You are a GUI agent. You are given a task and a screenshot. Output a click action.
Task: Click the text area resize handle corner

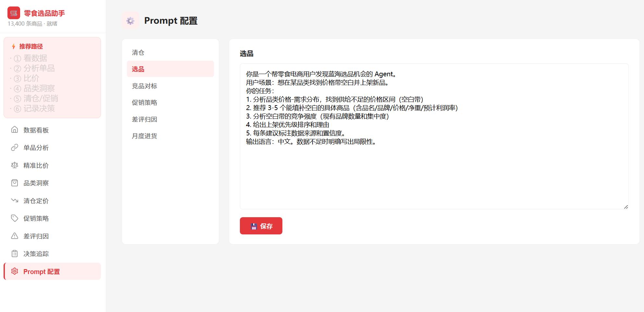click(626, 207)
